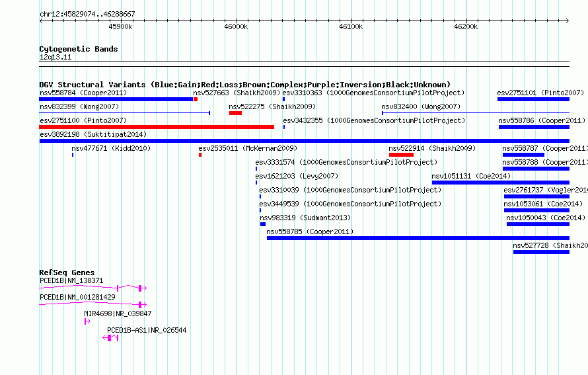The width and height of the screenshot is (588, 375).
Task: Click esv2751101 (Pinto2007) variant label
Action: (540, 93)
